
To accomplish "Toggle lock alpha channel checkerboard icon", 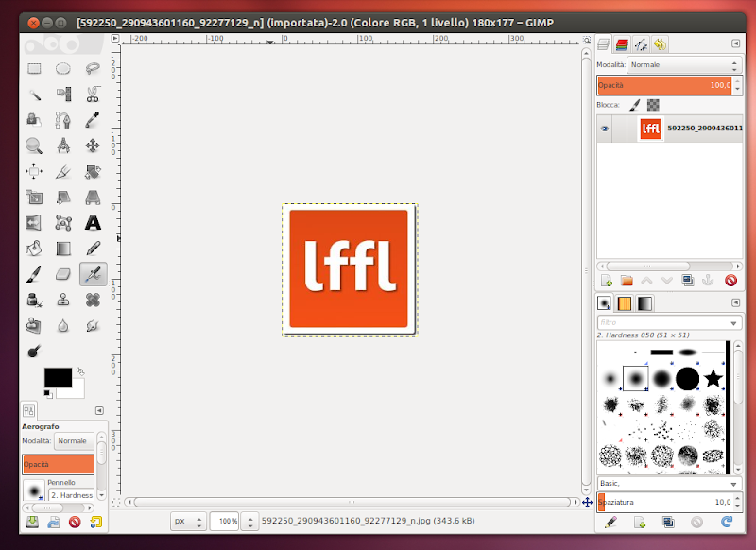I will (653, 105).
